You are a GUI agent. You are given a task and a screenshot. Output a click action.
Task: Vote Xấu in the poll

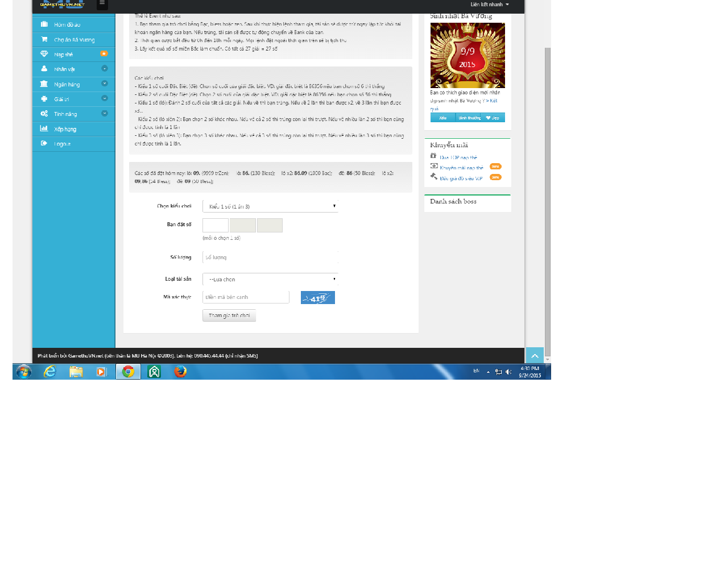tap(442, 118)
